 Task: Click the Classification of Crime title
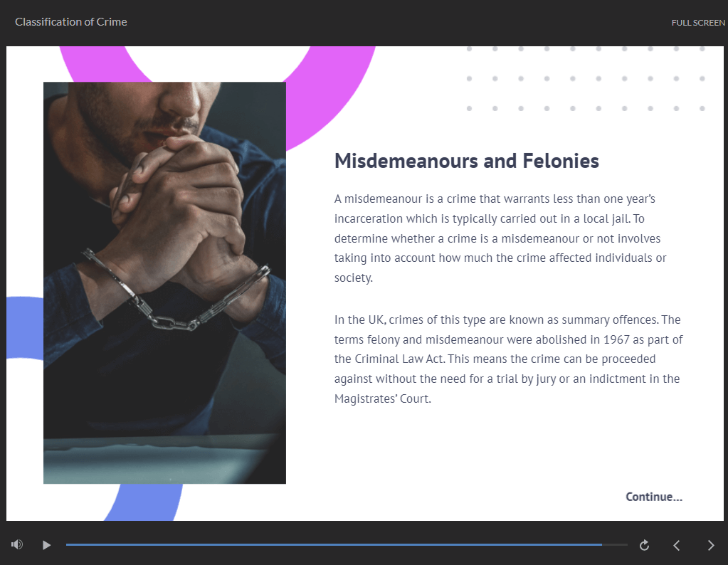71,22
